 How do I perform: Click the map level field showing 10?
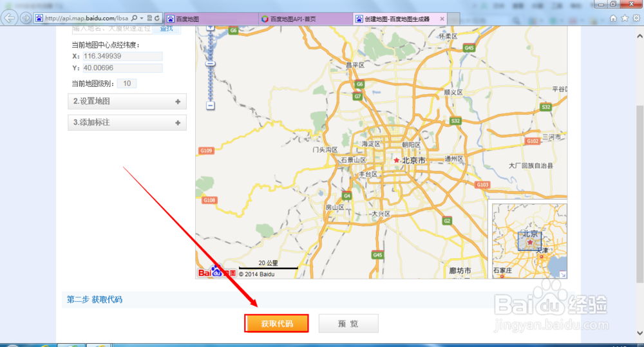coord(127,84)
